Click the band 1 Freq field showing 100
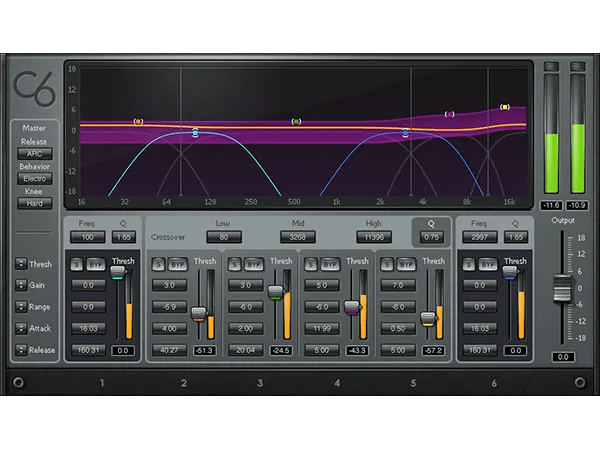The image size is (600, 450). click(x=88, y=237)
